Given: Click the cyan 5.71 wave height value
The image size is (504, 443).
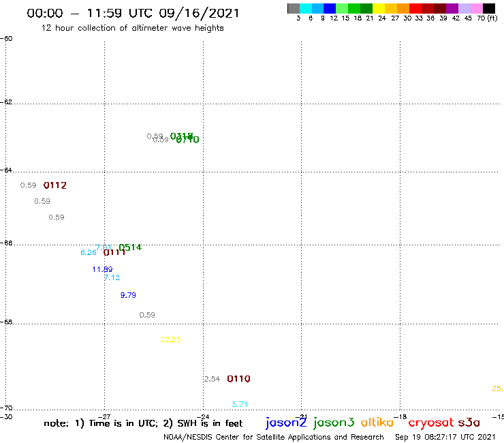Looking at the screenshot, I should 240,404.
